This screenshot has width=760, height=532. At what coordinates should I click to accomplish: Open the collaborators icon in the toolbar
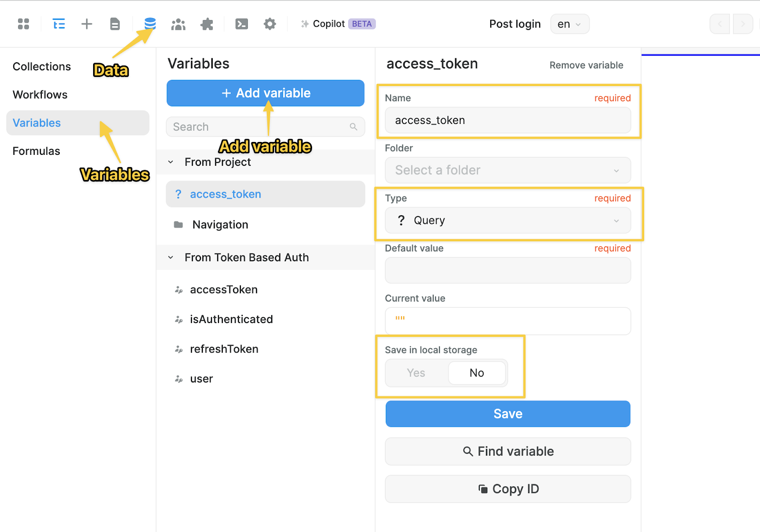[x=178, y=23]
